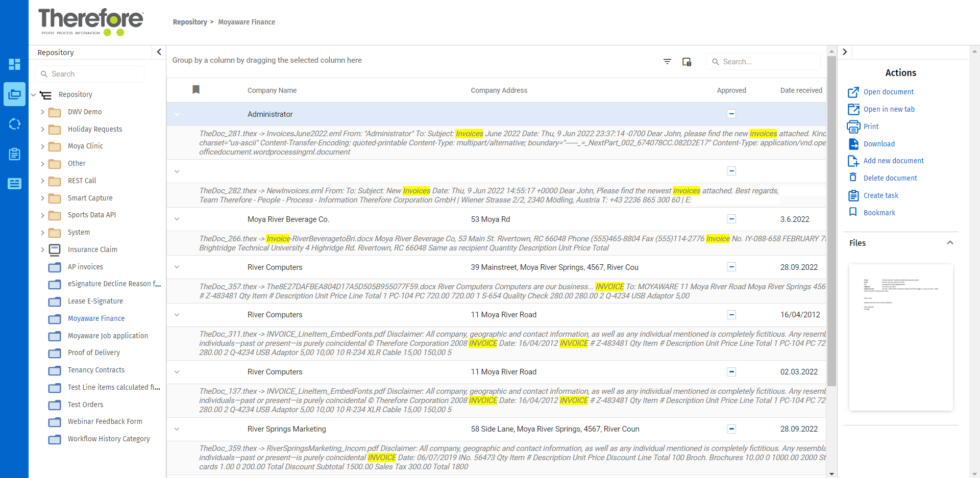
Task: Collapse the Repository root tree node
Action: (33, 95)
